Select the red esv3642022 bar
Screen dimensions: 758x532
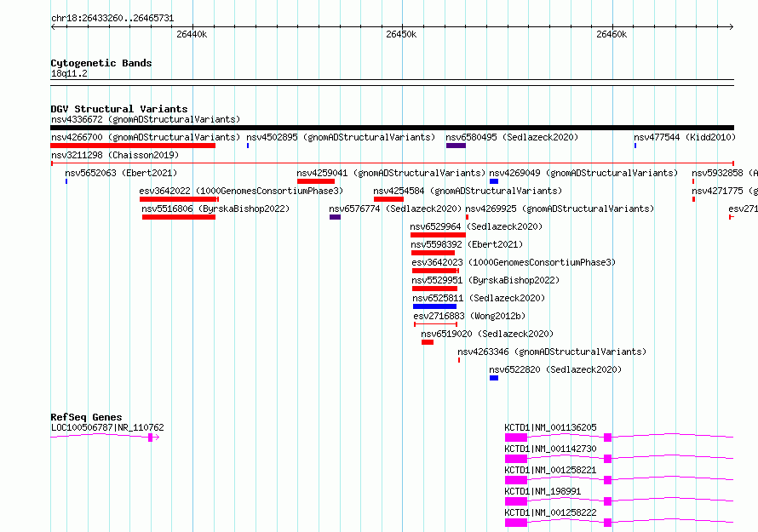[x=179, y=199]
